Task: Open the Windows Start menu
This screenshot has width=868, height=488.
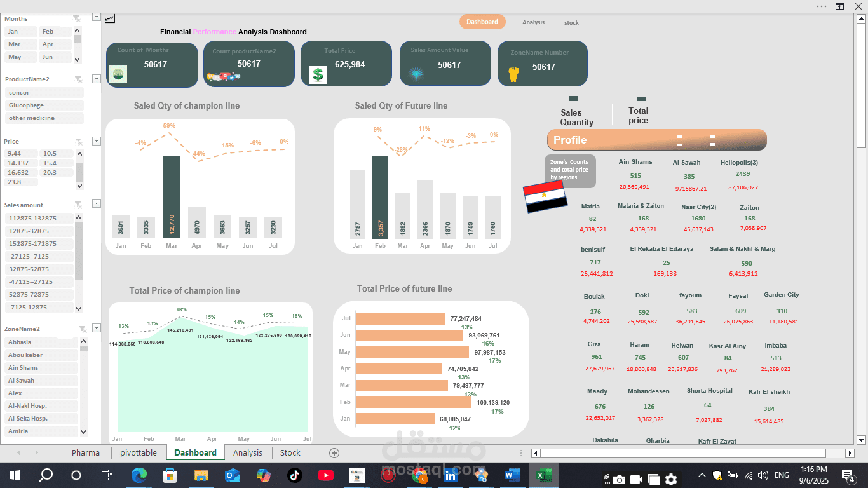Action: click(x=15, y=475)
